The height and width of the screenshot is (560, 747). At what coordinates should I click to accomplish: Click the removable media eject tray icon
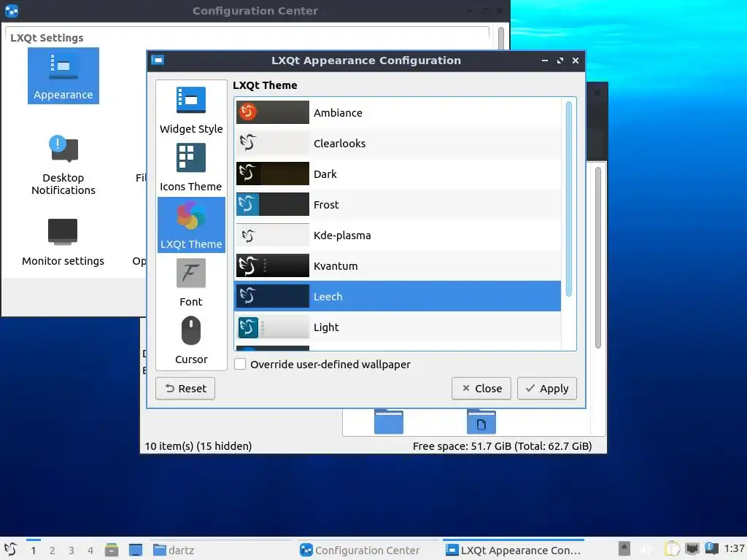tap(624, 548)
